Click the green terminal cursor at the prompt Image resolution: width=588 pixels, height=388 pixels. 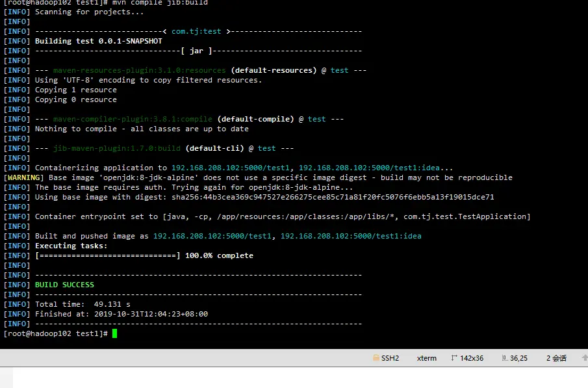tap(115, 333)
